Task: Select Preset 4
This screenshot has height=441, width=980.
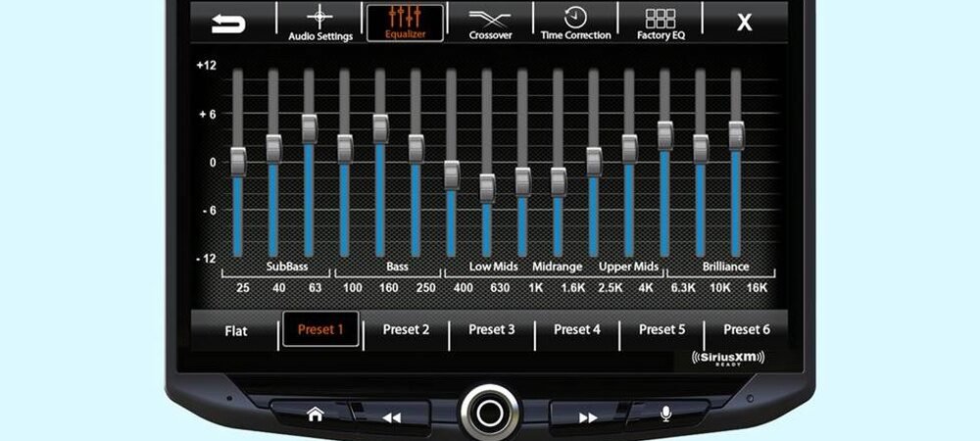Action: pos(577,330)
